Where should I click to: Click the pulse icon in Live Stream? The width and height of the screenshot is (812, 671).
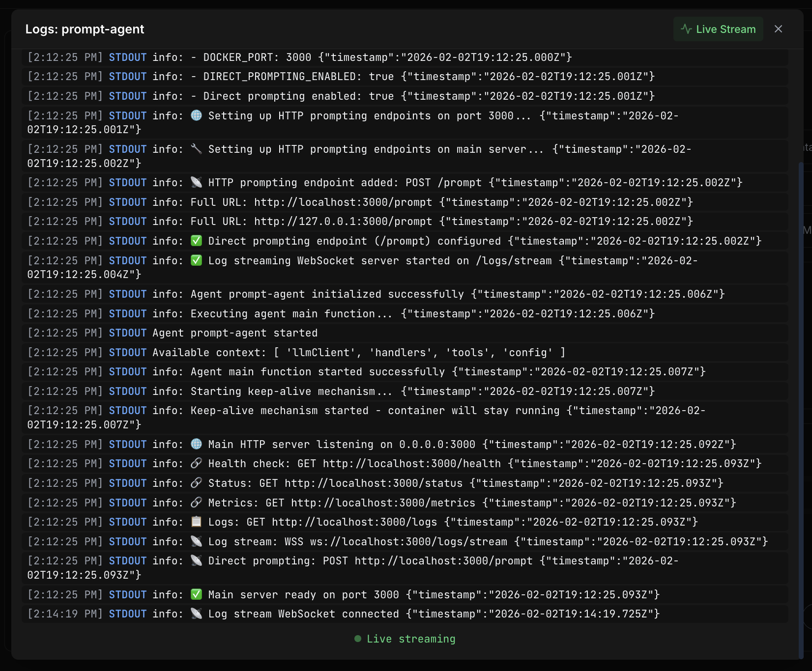[x=686, y=29]
